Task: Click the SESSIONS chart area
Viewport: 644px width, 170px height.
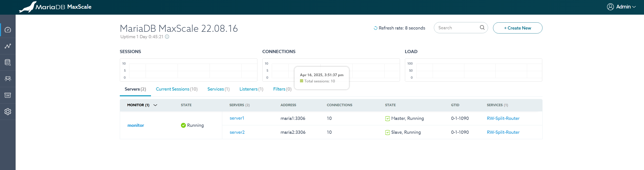Action: [x=189, y=70]
